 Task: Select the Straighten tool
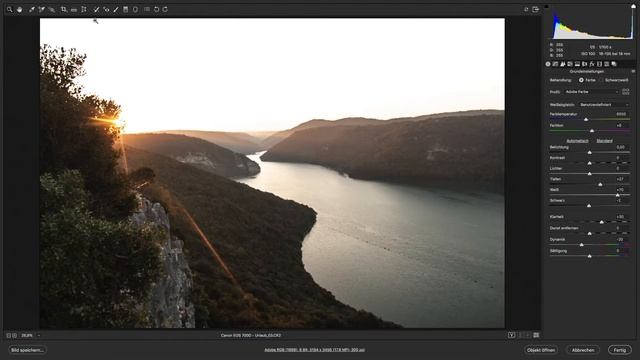(74, 9)
